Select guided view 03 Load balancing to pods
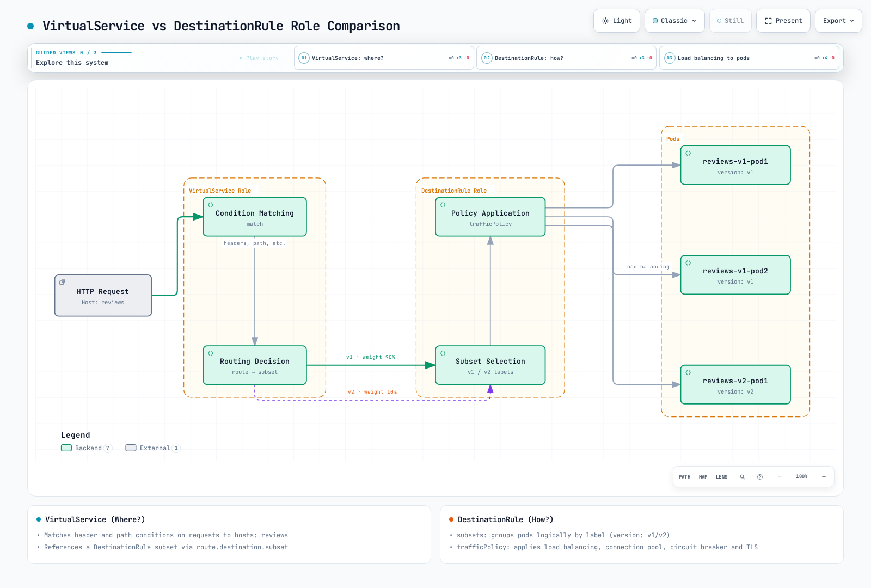This screenshot has height=588, width=871. [749, 58]
